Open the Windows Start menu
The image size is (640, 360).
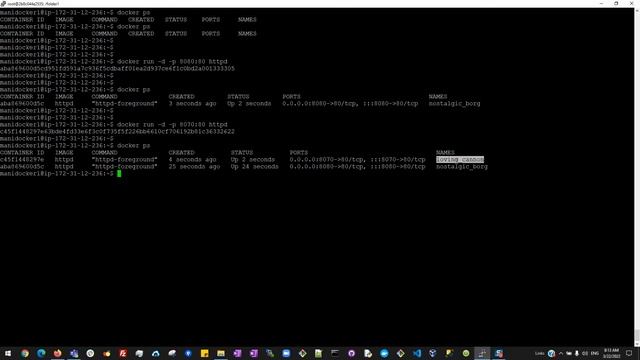pyautogui.click(x=8, y=353)
